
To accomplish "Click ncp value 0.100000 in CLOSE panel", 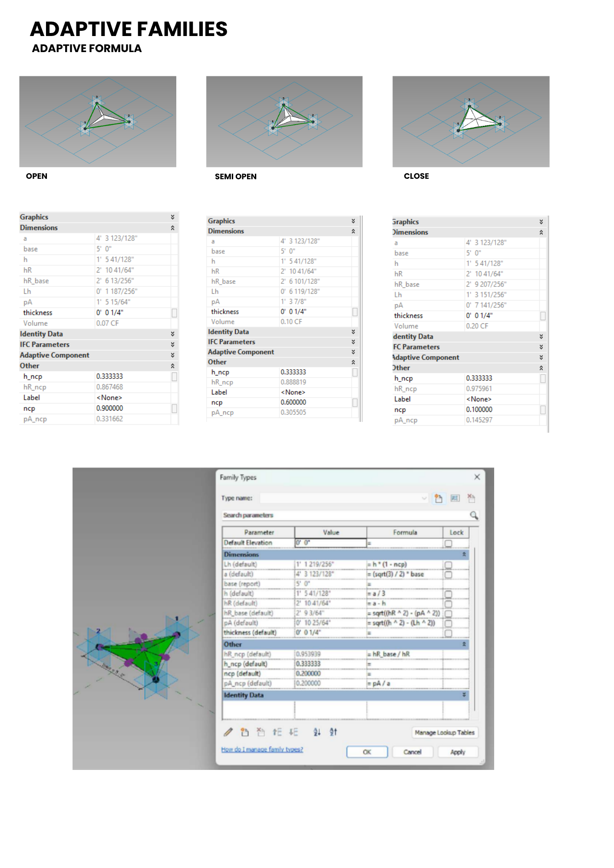I will tap(479, 410).
